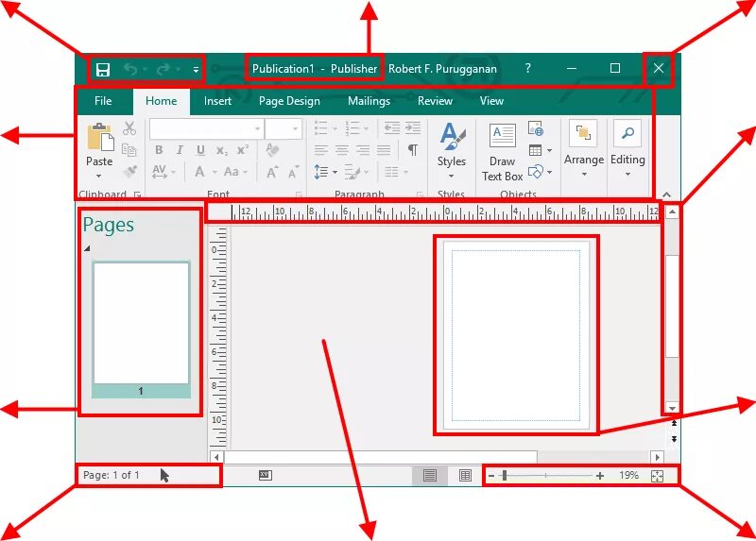The image size is (756, 541).
Task: Click the vertical scrollbar up arrow
Action: click(x=672, y=211)
